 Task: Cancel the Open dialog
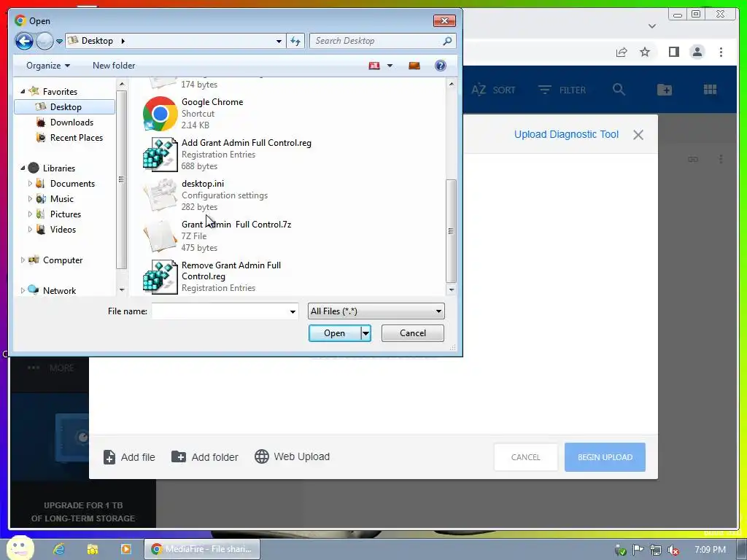pos(413,333)
